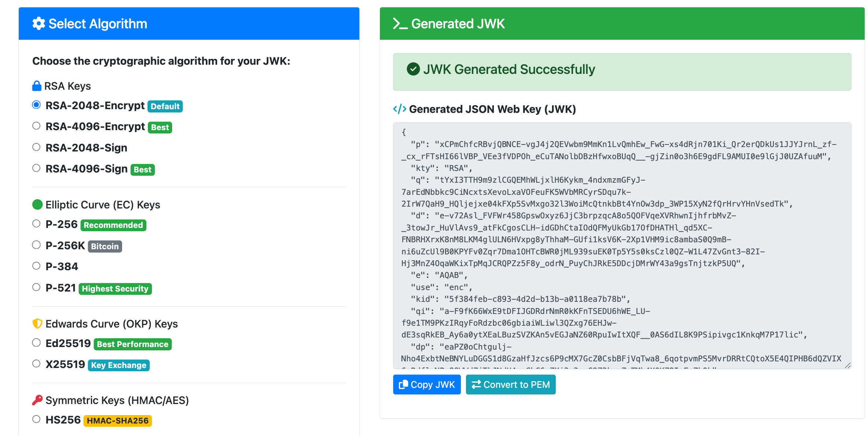Select the P-521 Highest Security option

(36, 287)
